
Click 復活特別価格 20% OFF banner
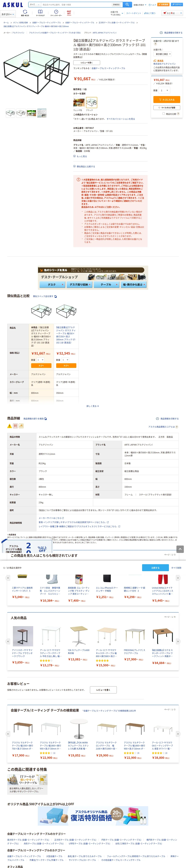93,816
